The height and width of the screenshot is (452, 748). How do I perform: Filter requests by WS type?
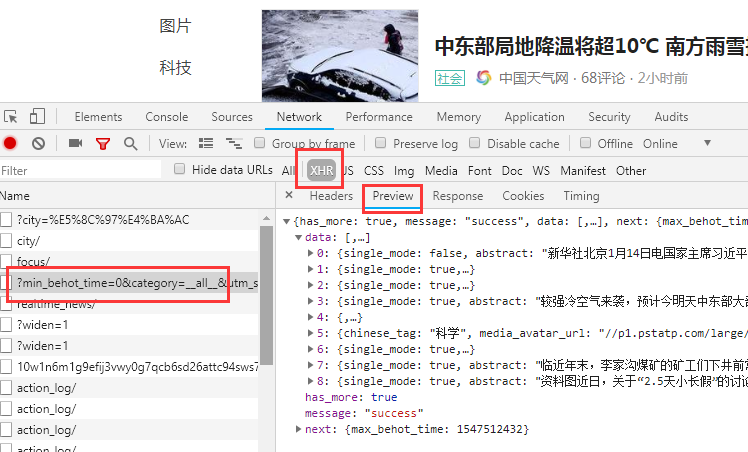(541, 171)
